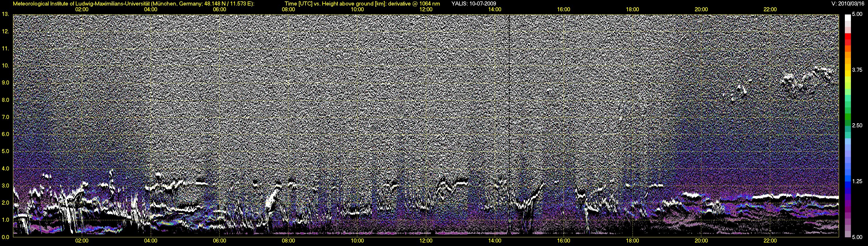Click the '10.' height axis label

pyautogui.click(x=5, y=65)
